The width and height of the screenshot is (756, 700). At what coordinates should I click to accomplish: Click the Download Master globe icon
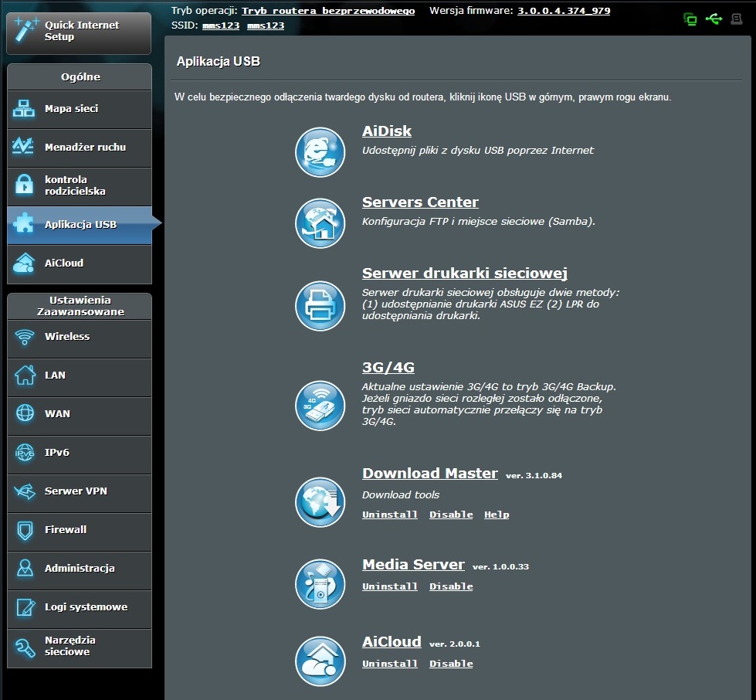pyautogui.click(x=320, y=502)
